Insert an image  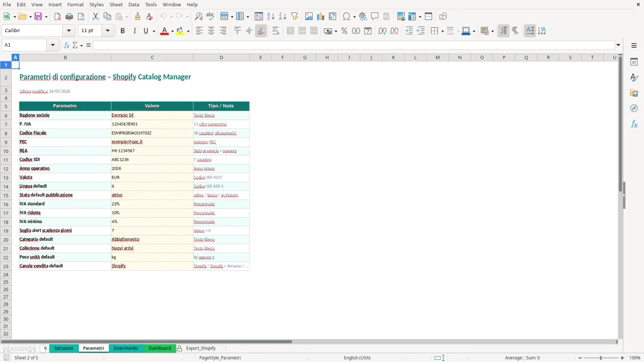[309, 17]
